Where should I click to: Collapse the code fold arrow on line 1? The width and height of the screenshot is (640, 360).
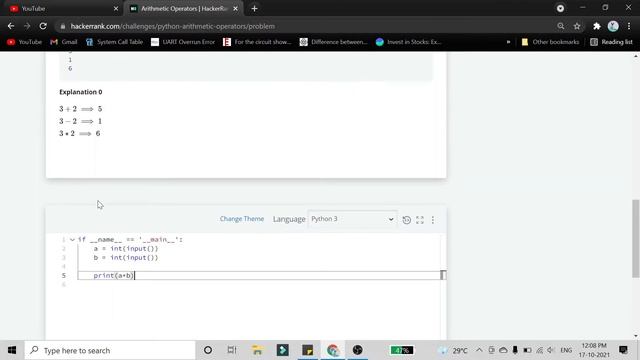pyautogui.click(x=72, y=240)
